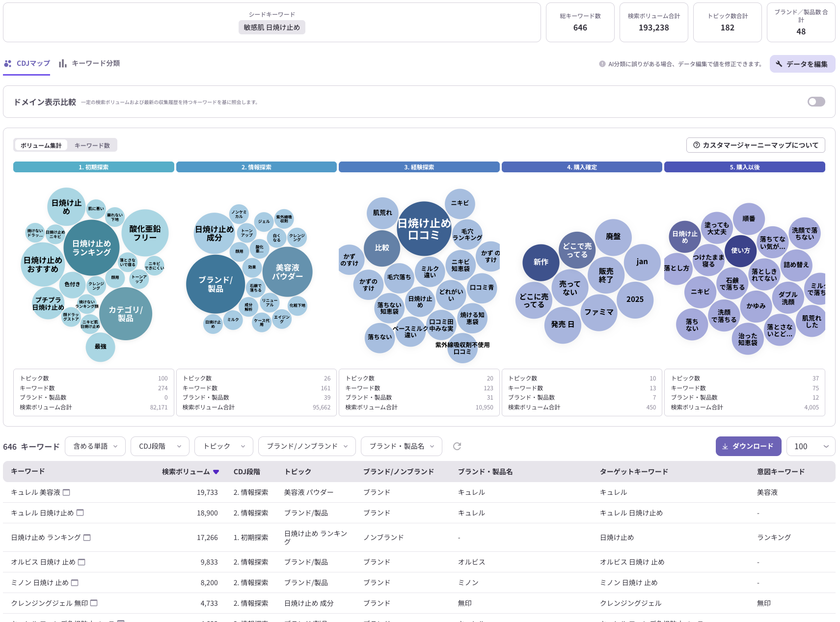Click the ダウンロード button
The height and width of the screenshot is (622, 840).
pyautogui.click(x=748, y=446)
